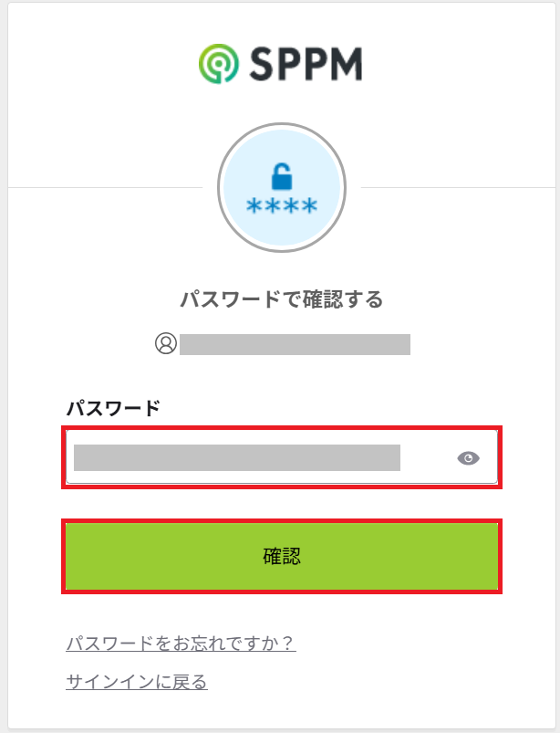Viewport: 560px width, 733px height.
Task: Click the masked username next to user icon
Action: 295,344
